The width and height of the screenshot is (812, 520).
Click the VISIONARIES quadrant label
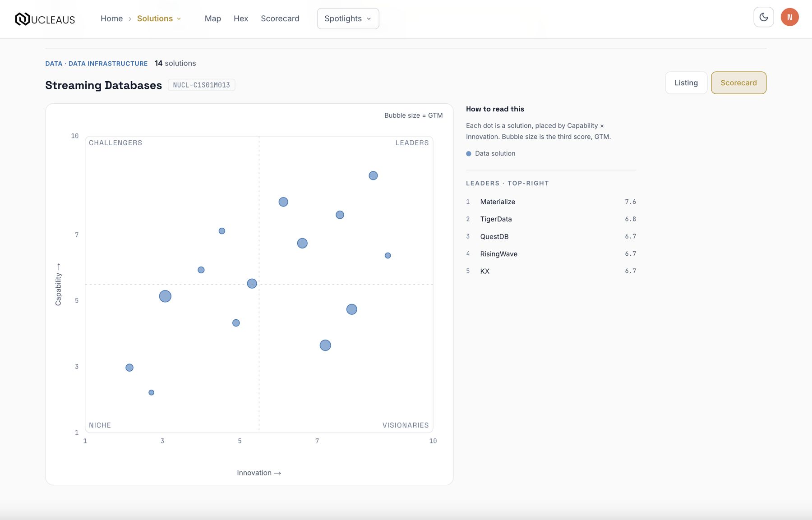point(406,425)
